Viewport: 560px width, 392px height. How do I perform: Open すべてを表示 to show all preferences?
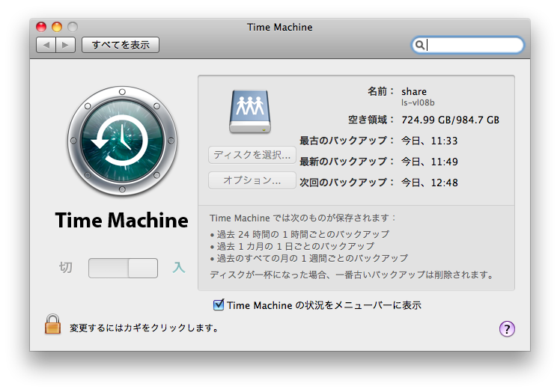[121, 45]
